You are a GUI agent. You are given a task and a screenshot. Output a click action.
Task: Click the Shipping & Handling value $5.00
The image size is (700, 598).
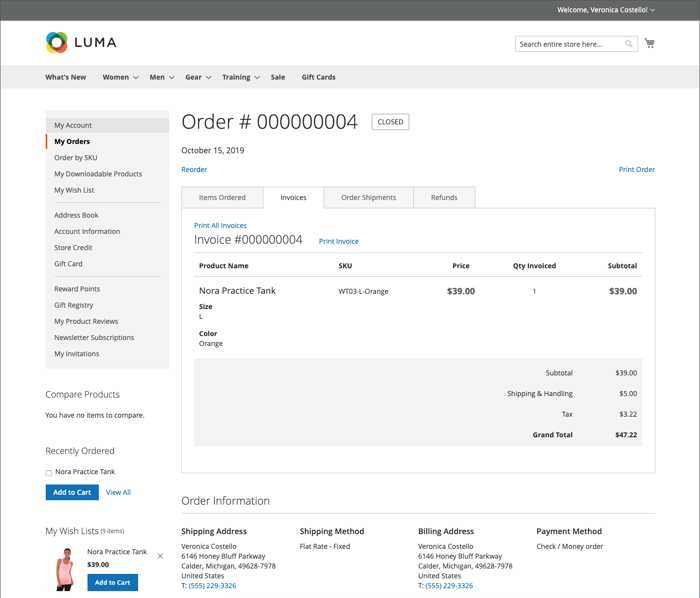click(628, 394)
